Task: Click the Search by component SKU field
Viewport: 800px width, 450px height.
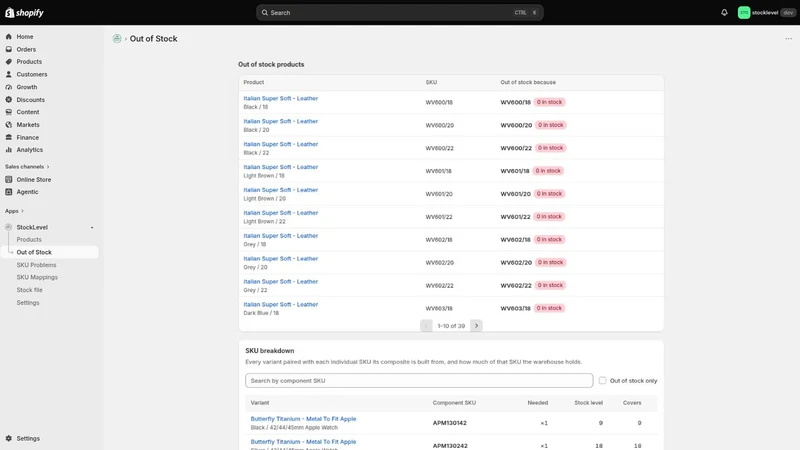Action: tap(419, 381)
